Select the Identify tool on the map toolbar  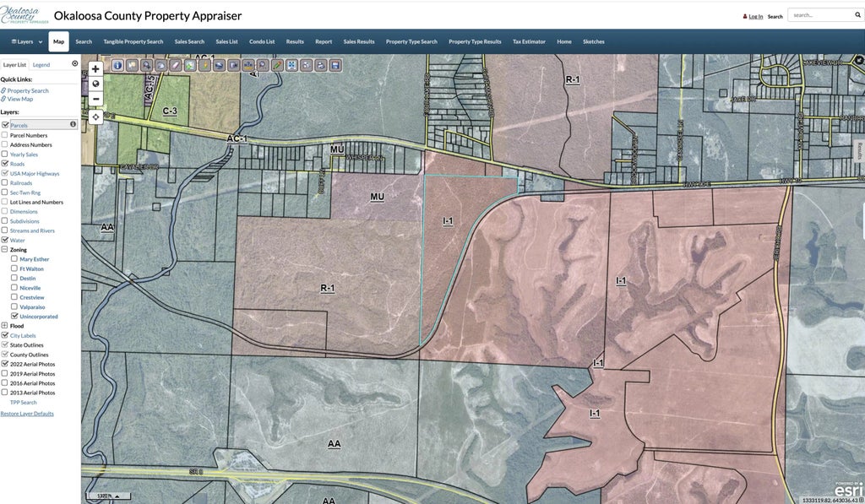tap(117, 65)
